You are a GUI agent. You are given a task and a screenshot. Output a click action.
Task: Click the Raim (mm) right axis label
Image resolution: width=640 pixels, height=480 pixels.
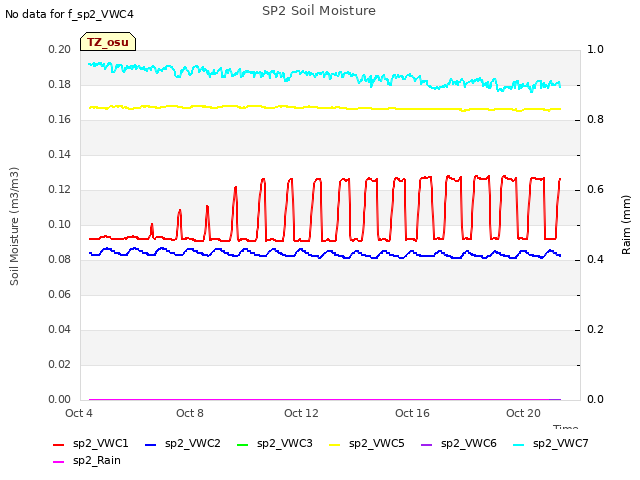(626, 225)
